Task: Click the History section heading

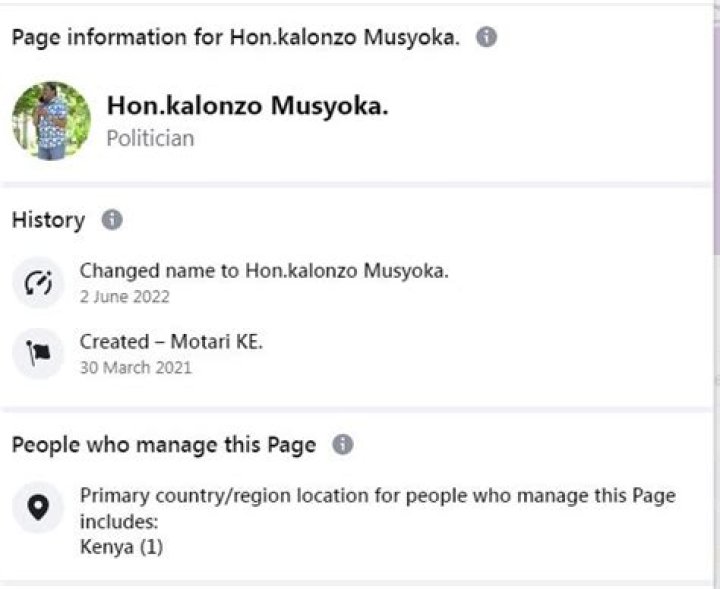Action: click(x=48, y=220)
